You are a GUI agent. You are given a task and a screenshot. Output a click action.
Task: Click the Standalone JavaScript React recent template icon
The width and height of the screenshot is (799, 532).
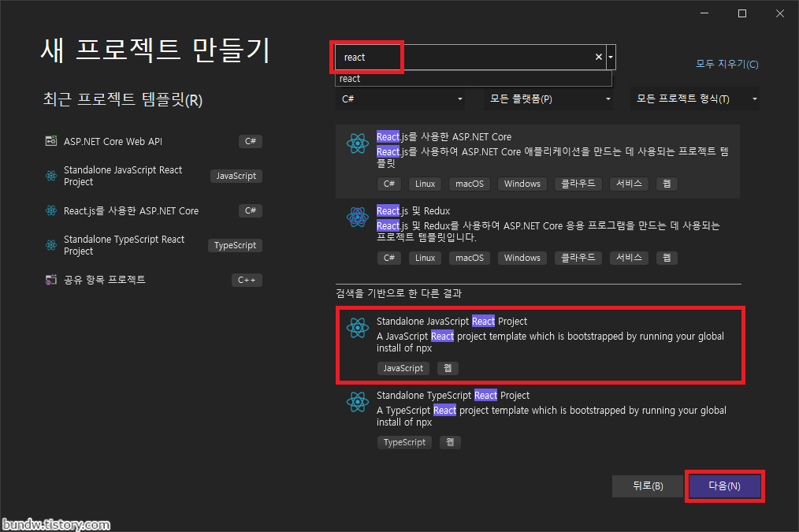51,176
